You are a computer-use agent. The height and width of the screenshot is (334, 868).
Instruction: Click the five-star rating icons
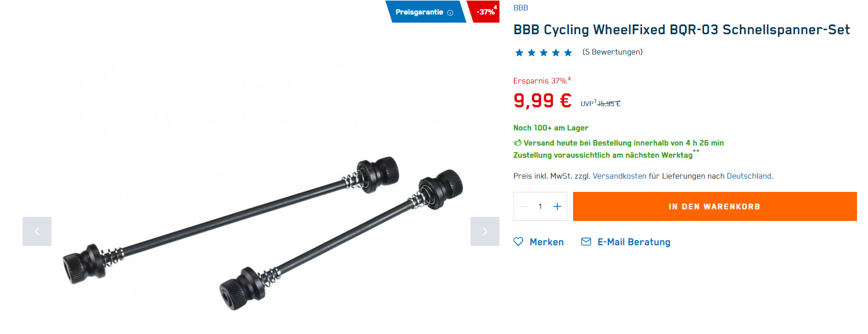[x=544, y=52]
